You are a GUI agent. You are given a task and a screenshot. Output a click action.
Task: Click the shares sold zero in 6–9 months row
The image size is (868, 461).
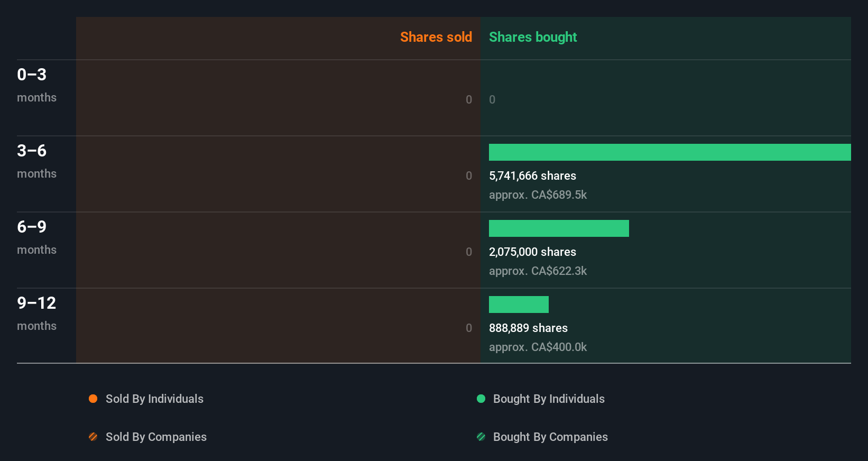tap(469, 252)
